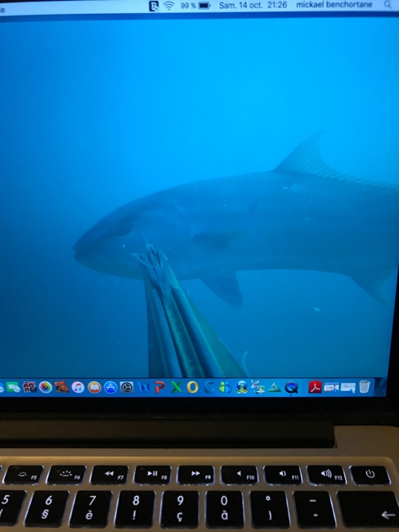Open mickael benchortane user menu
Image resolution: width=399 pixels, height=532 pixels.
334,5
